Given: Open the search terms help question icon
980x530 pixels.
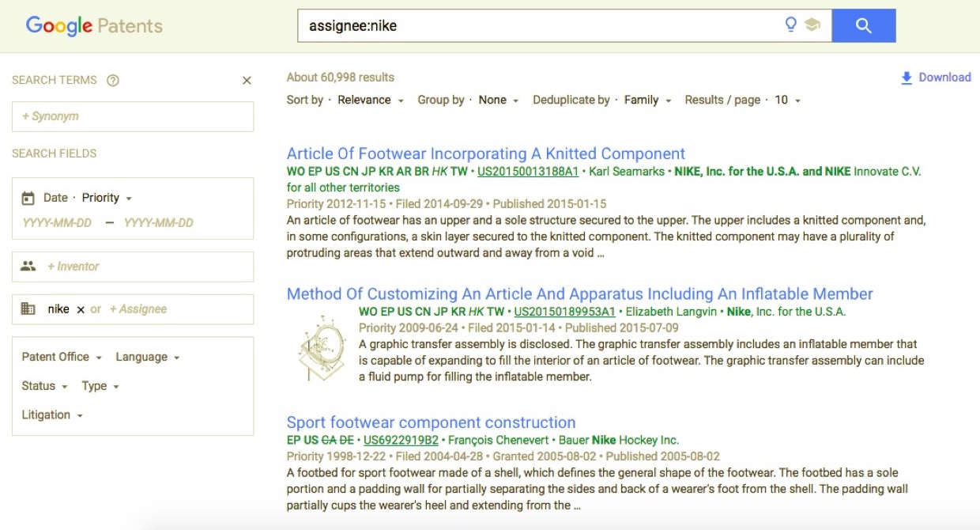Looking at the screenshot, I should 113,80.
